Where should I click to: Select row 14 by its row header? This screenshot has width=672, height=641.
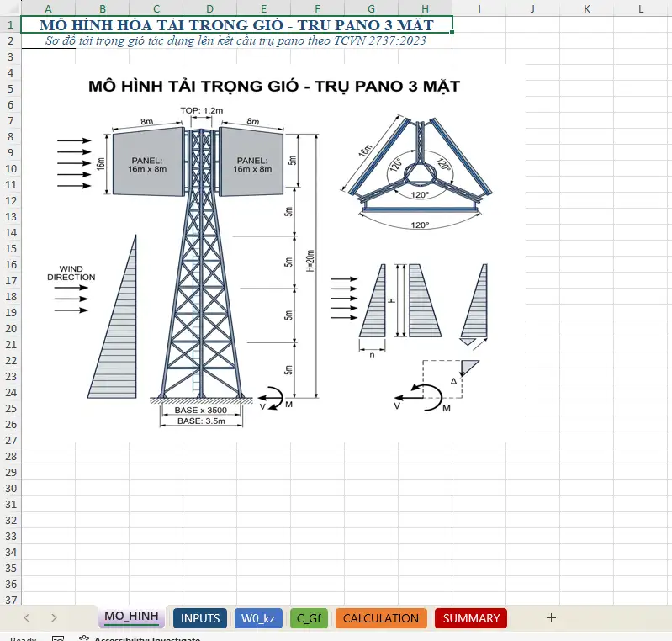point(10,232)
